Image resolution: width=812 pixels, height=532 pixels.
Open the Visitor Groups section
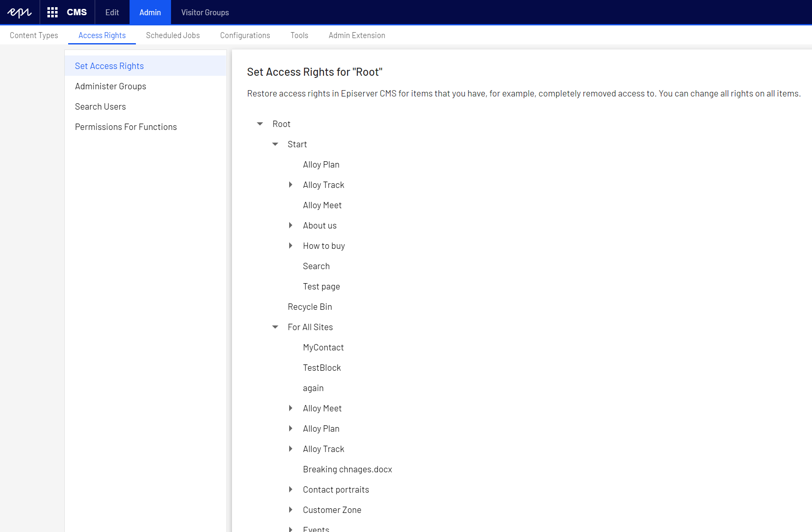coord(205,12)
